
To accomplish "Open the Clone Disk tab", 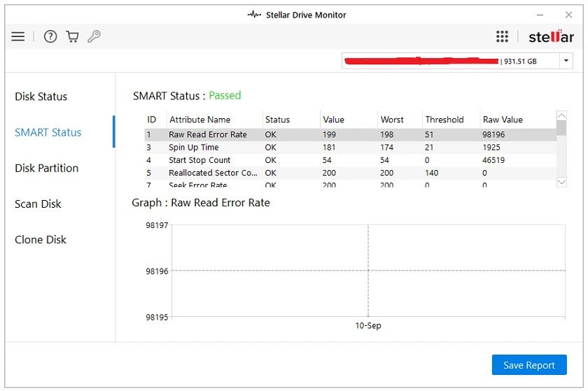I will tap(41, 239).
